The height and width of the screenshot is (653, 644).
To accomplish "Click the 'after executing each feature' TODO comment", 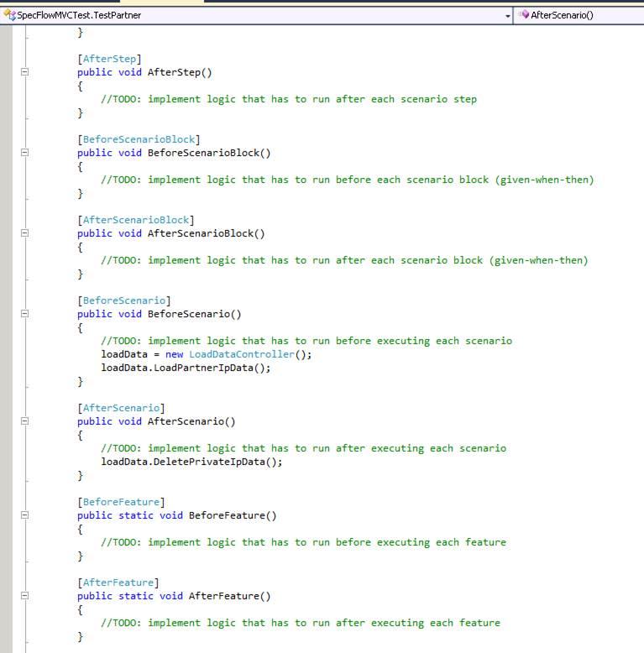I will [x=301, y=623].
